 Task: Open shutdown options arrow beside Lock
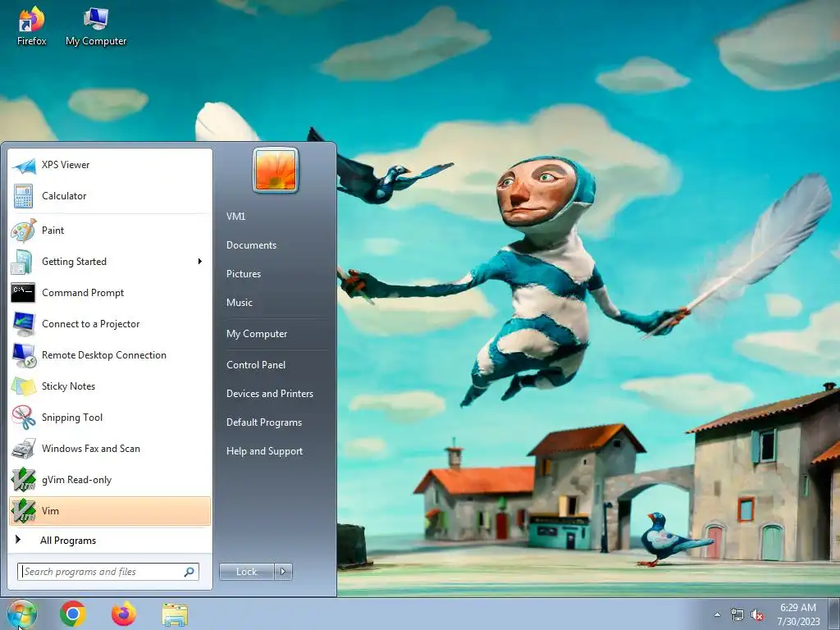click(x=283, y=572)
